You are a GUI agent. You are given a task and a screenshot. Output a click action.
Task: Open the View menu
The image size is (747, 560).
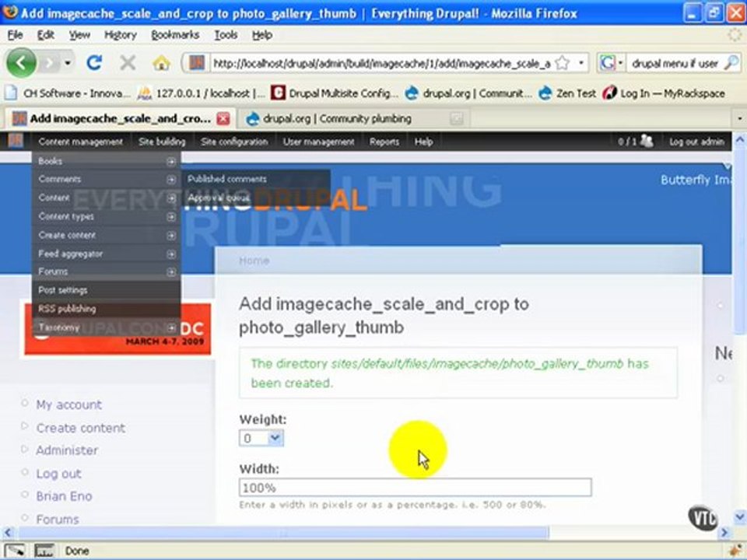tap(79, 35)
